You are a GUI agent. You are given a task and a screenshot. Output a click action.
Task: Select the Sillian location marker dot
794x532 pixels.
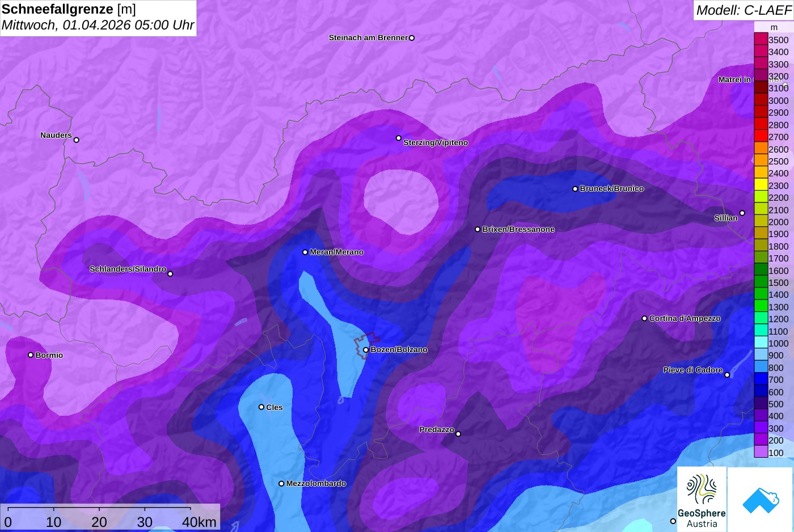(x=742, y=213)
